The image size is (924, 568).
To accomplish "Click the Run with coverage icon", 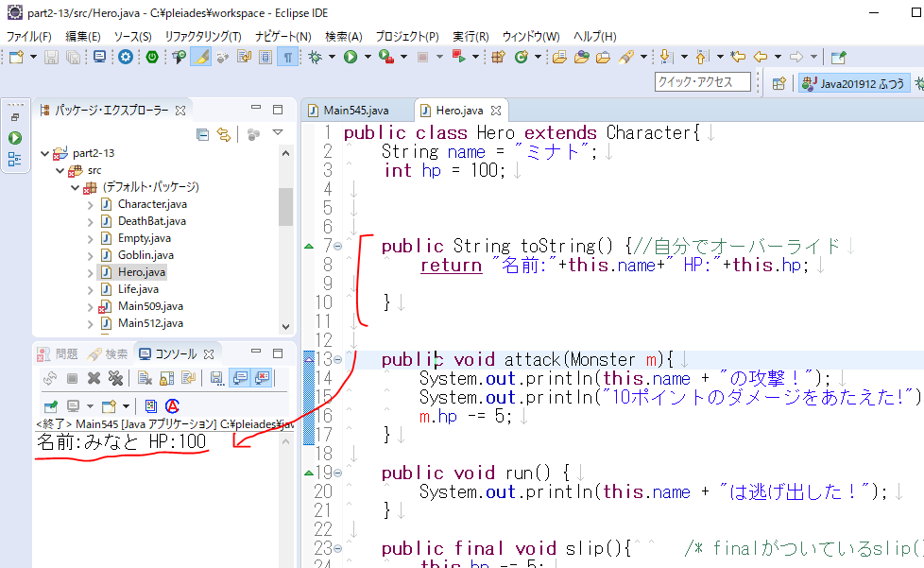I will (x=386, y=57).
